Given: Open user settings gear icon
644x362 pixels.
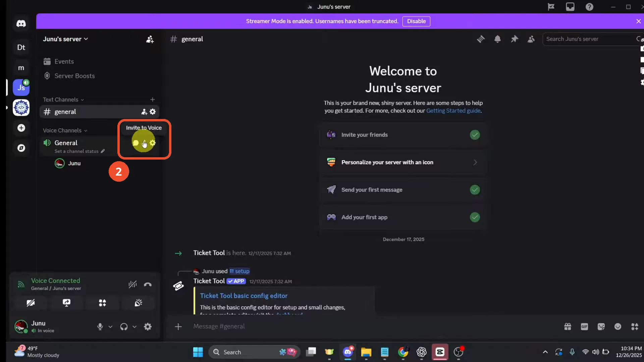Looking at the screenshot, I should (148, 327).
